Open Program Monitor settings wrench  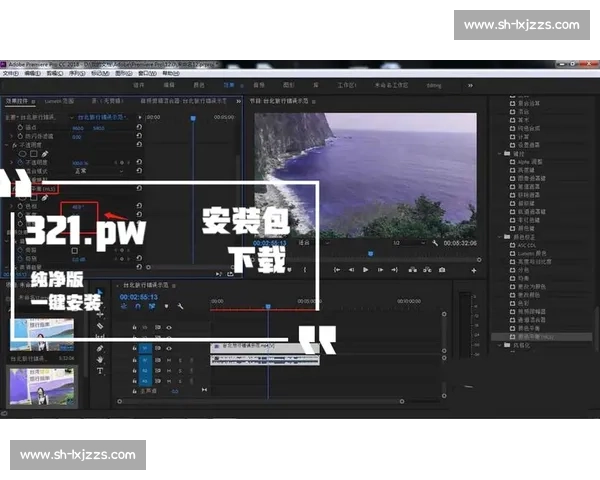tap(435, 243)
